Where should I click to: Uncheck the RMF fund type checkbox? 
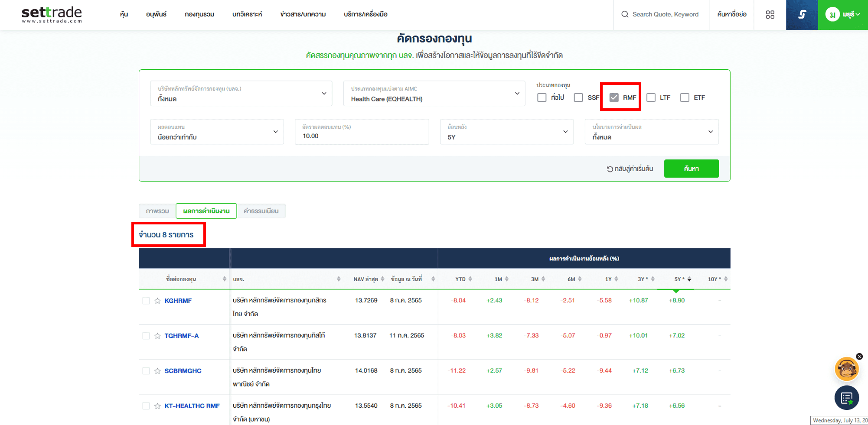pos(614,97)
